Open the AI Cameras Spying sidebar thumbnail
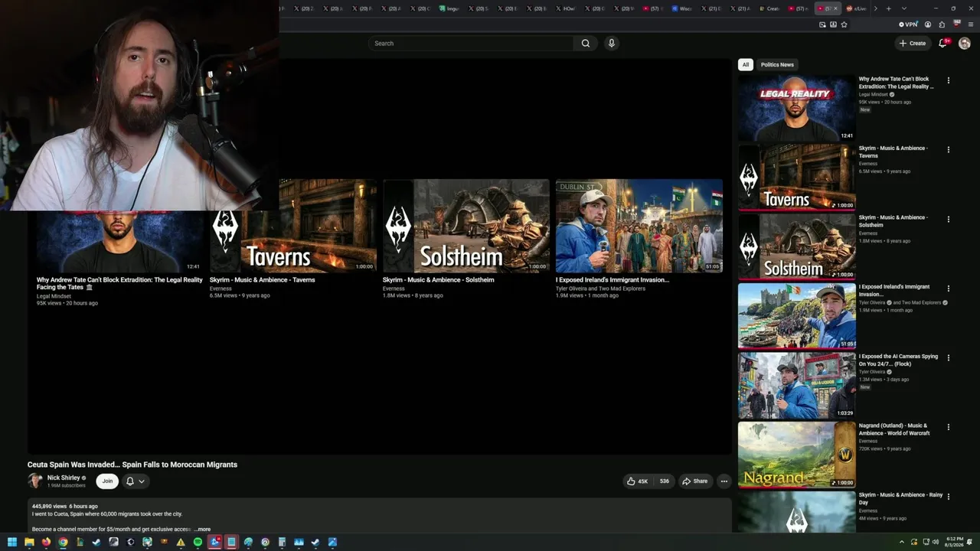 tap(796, 385)
